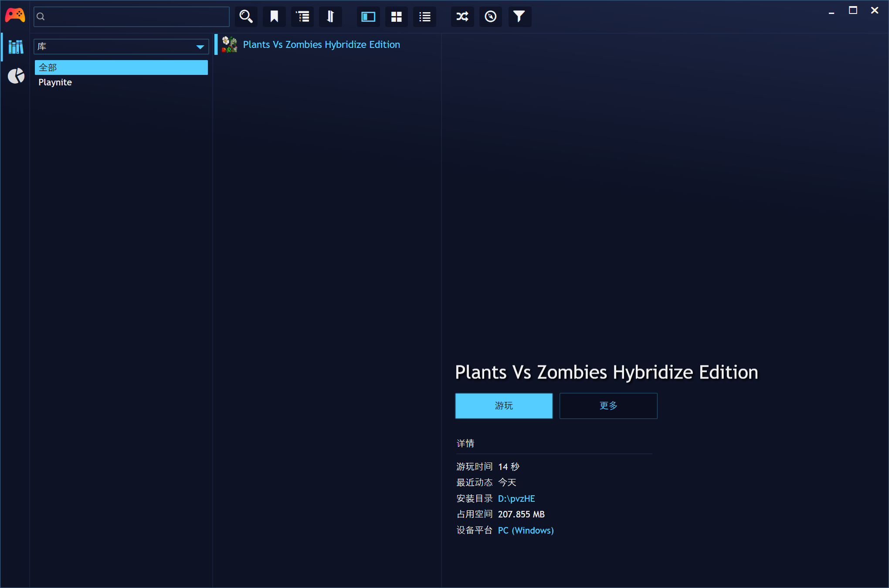Select the Playnite library entry

(x=55, y=82)
